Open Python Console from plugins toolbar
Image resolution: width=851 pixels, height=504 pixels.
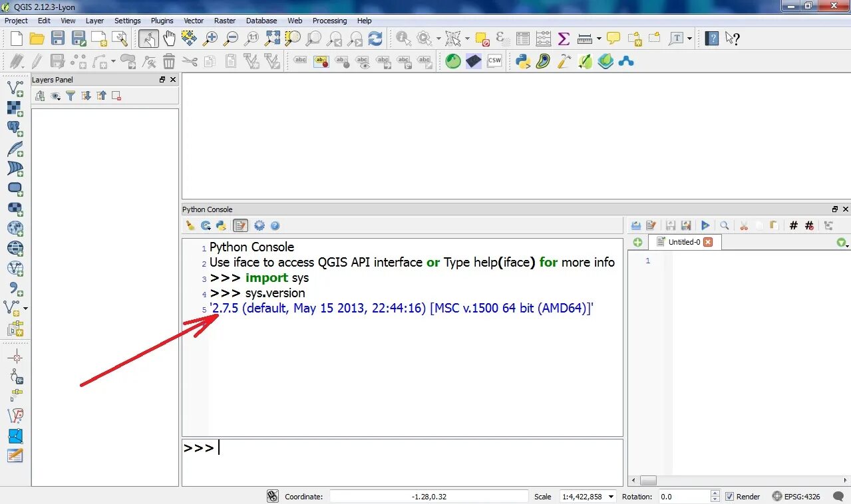click(523, 62)
